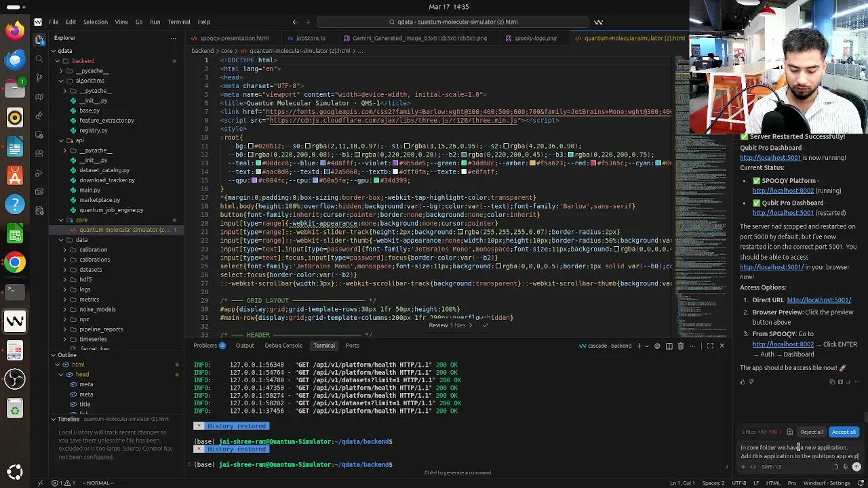
Task: Open terminal panel more actions menu
Action: point(692,346)
